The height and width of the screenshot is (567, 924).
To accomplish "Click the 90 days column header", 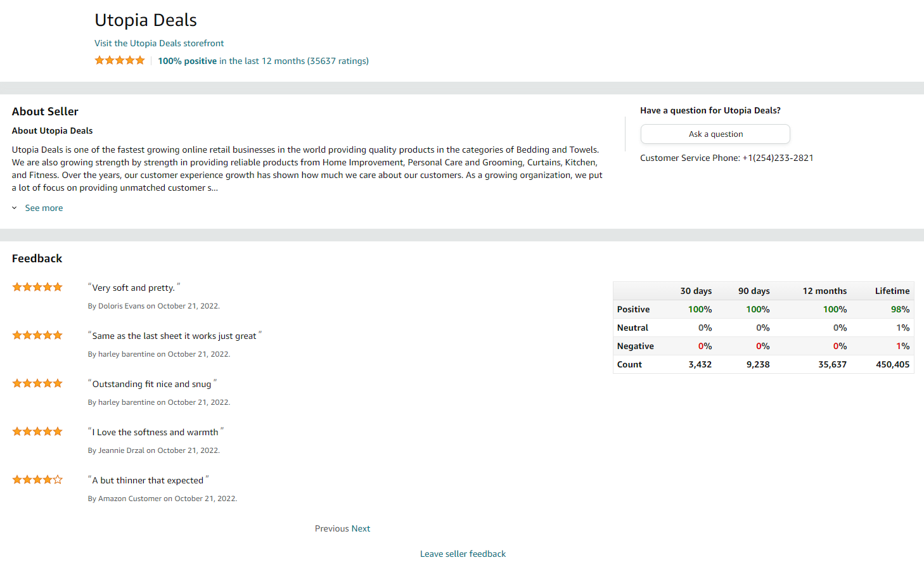I will [754, 291].
